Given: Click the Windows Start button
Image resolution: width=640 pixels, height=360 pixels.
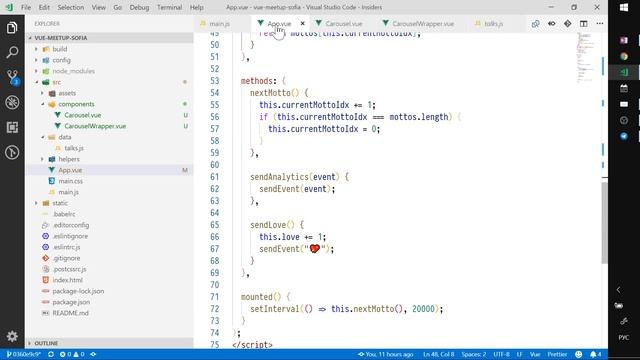Looking at the screenshot, I should (x=624, y=7).
